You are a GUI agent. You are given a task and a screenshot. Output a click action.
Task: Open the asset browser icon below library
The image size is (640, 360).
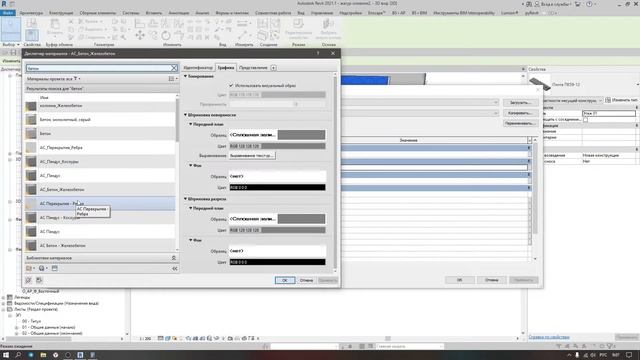point(42,268)
